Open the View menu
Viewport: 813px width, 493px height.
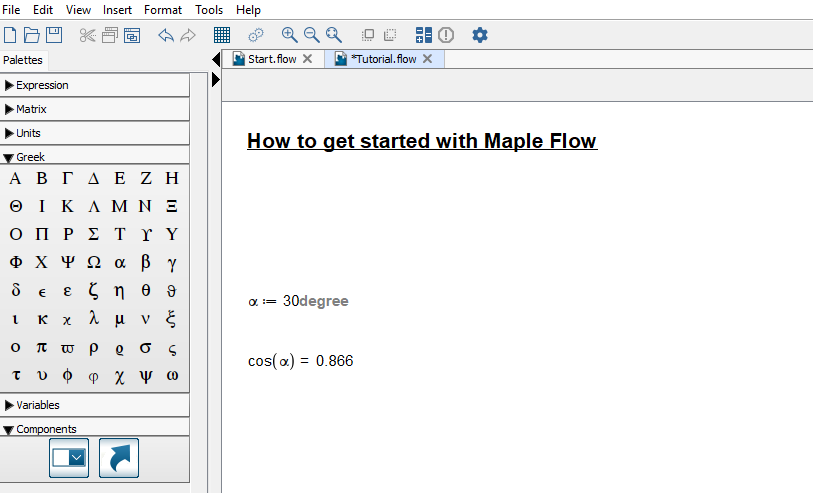pos(78,10)
